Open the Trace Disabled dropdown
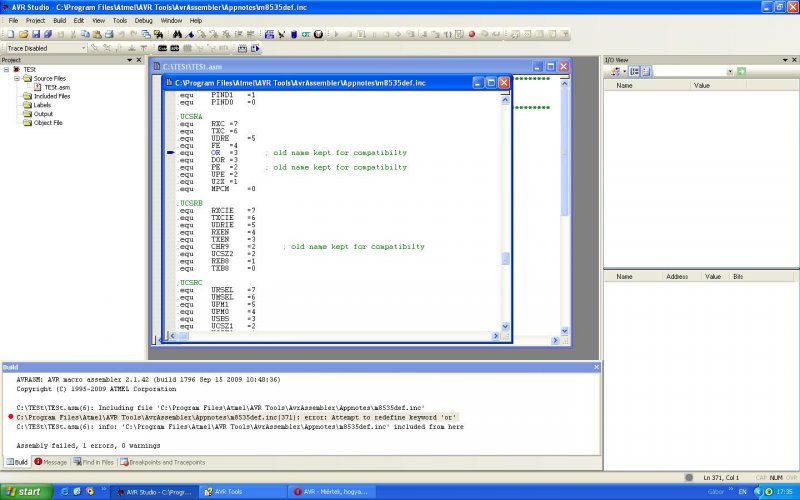Viewport: 800px width, 500px height. tap(84, 48)
